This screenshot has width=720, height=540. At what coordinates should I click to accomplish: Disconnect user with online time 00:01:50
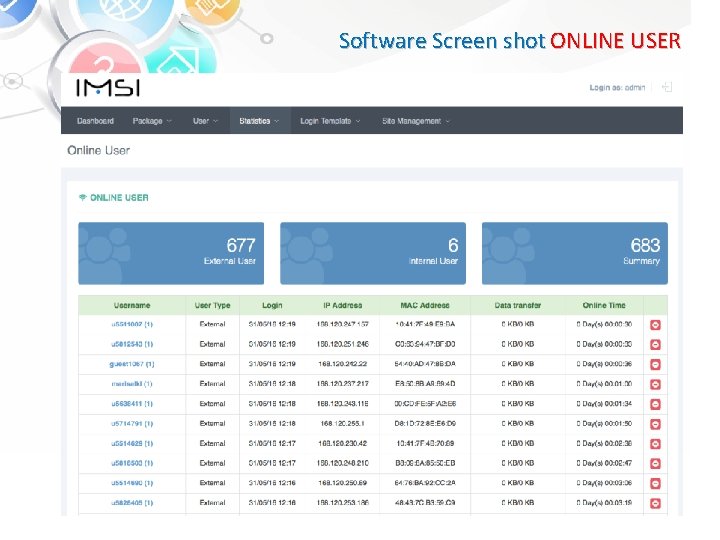click(x=655, y=424)
